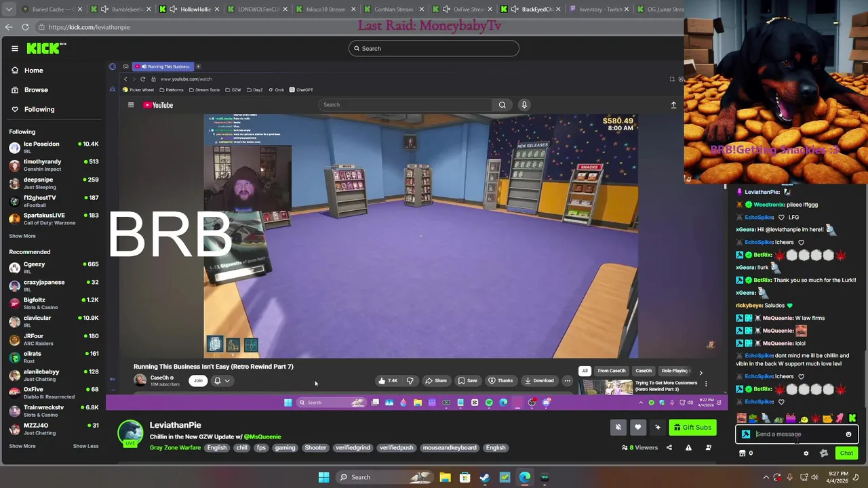
Task: Unmute the HollowHollie tab audio icon
Action: coord(174,9)
